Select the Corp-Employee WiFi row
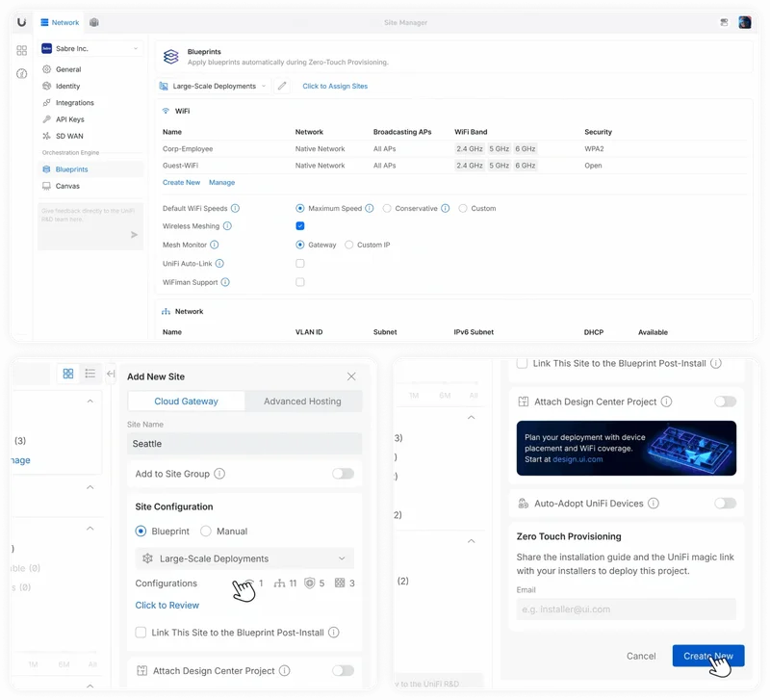 point(453,149)
